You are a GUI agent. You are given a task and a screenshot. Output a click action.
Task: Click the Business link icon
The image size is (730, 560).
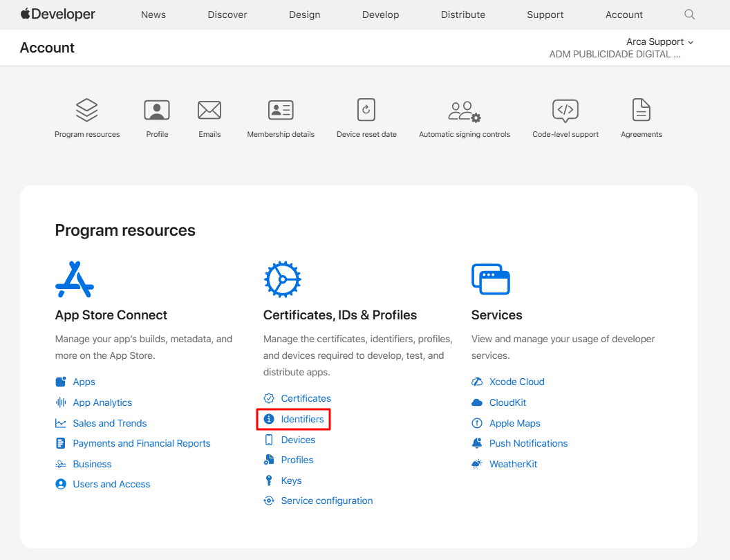[61, 464]
